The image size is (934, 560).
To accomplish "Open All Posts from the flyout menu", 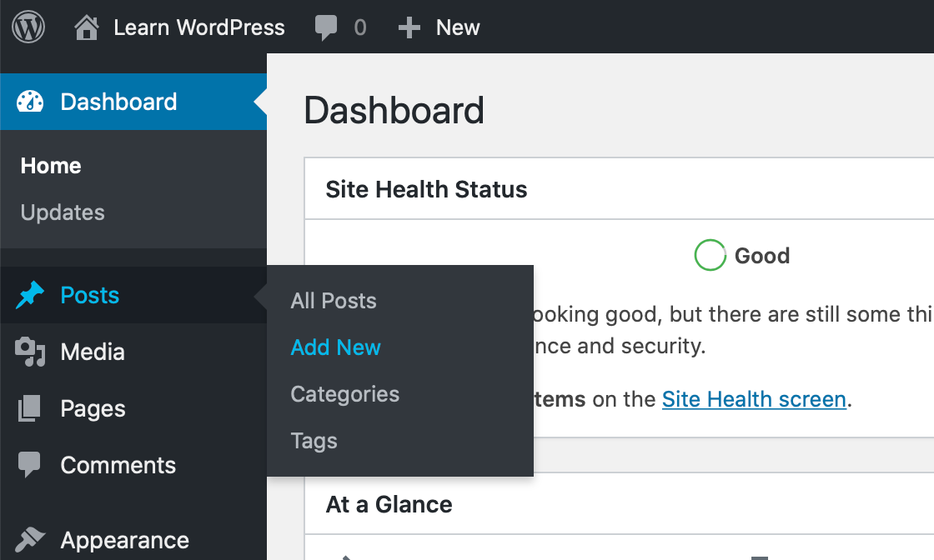I will click(334, 301).
